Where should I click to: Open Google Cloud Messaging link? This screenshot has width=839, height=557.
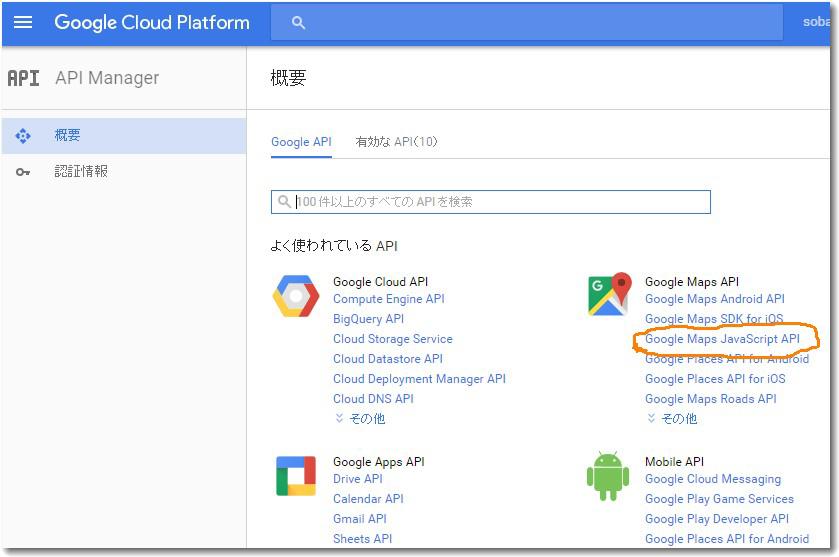(x=713, y=479)
